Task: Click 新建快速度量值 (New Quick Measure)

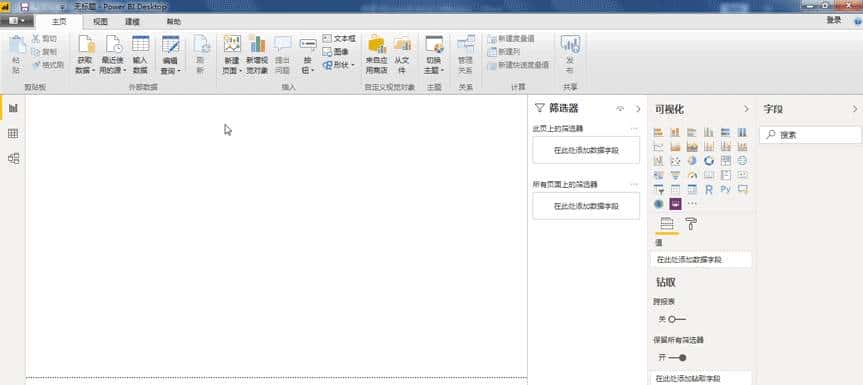Action: click(x=518, y=65)
